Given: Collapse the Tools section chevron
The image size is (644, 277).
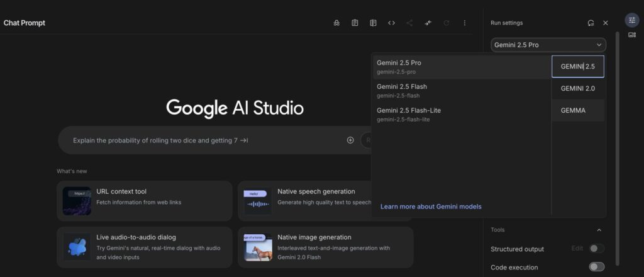Looking at the screenshot, I should [599, 230].
